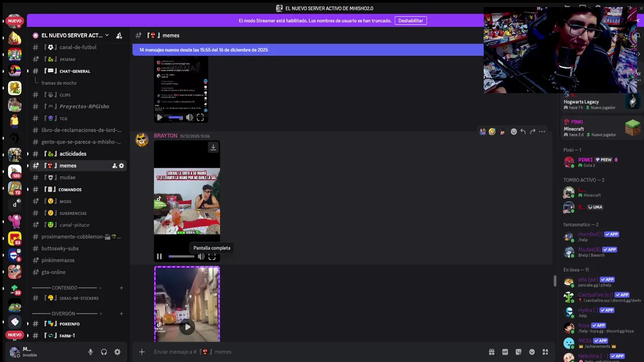Open SUGERENCIAS channel
This screenshot has height=362, width=644.
[x=77, y=213]
